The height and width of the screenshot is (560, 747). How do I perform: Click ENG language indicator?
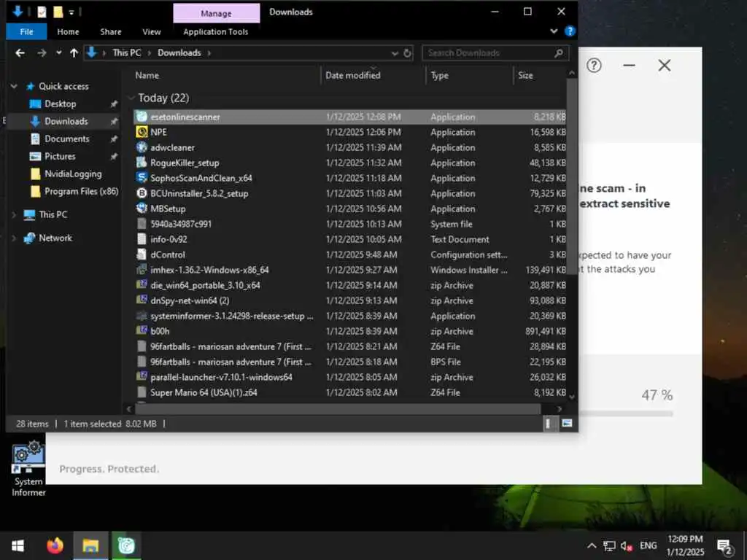(x=648, y=545)
